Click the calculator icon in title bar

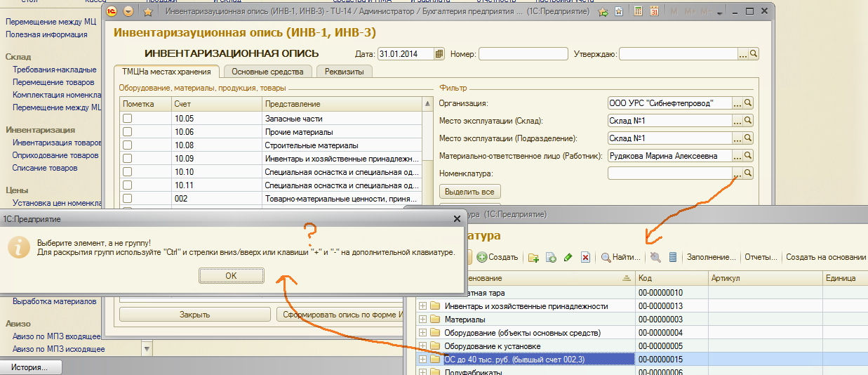[x=638, y=12]
